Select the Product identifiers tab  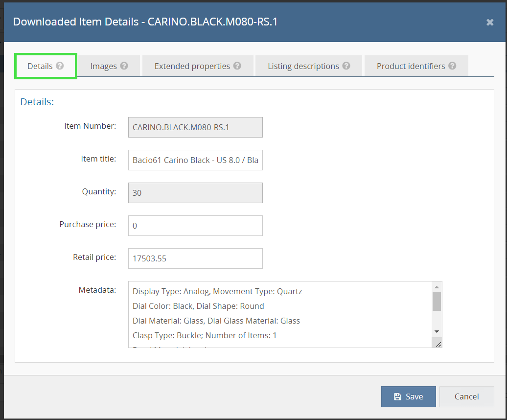click(411, 66)
